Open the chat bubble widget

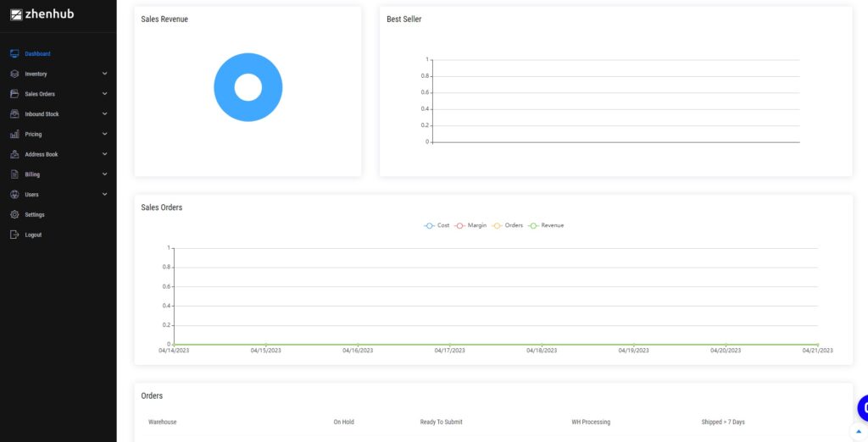pos(862,408)
